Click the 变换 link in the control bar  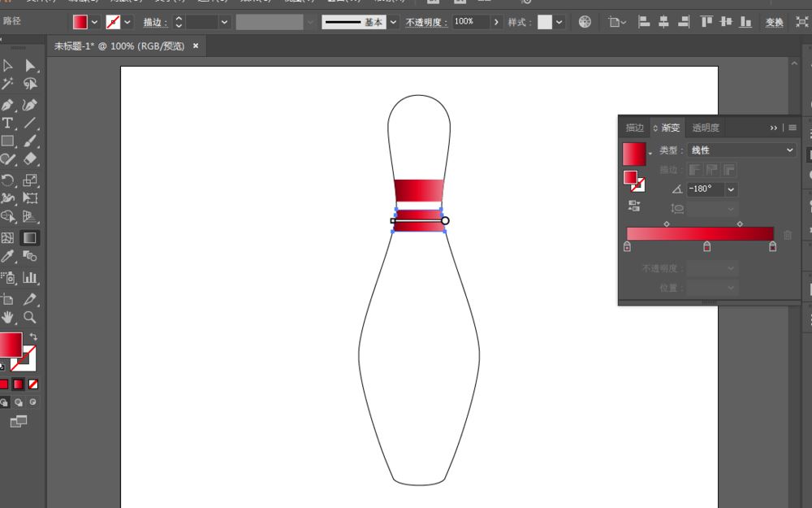point(774,22)
